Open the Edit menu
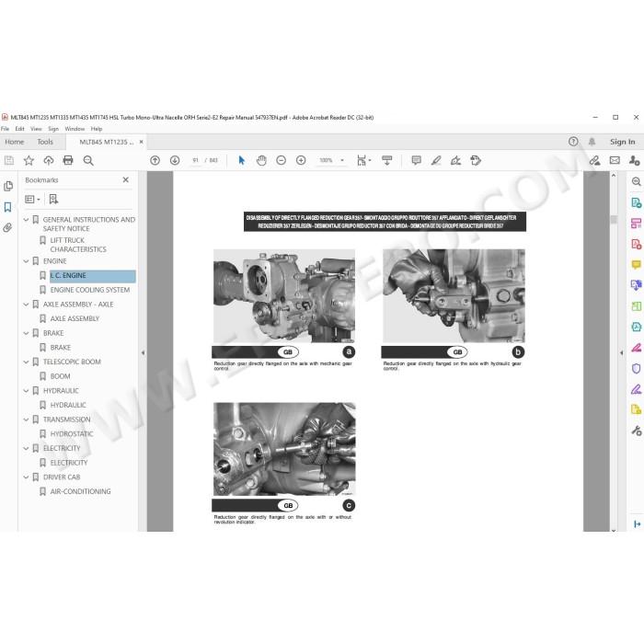Viewport: 644px width, 644px height. (x=19, y=129)
